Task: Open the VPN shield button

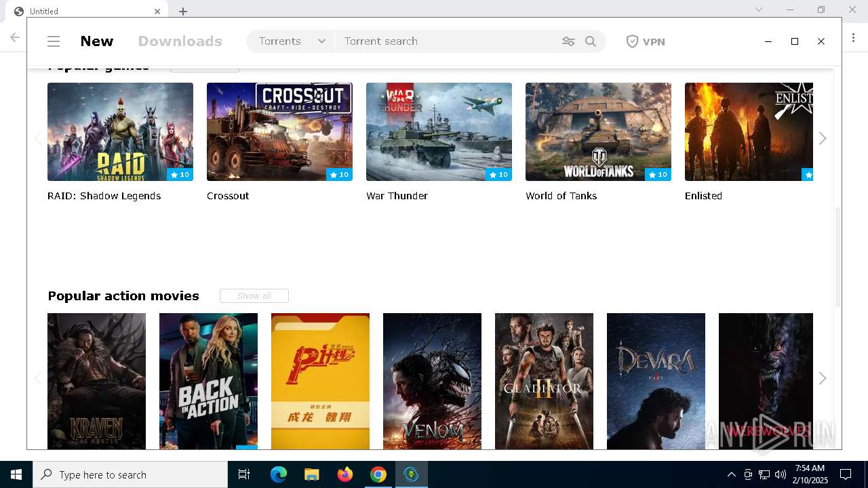Action: point(646,41)
